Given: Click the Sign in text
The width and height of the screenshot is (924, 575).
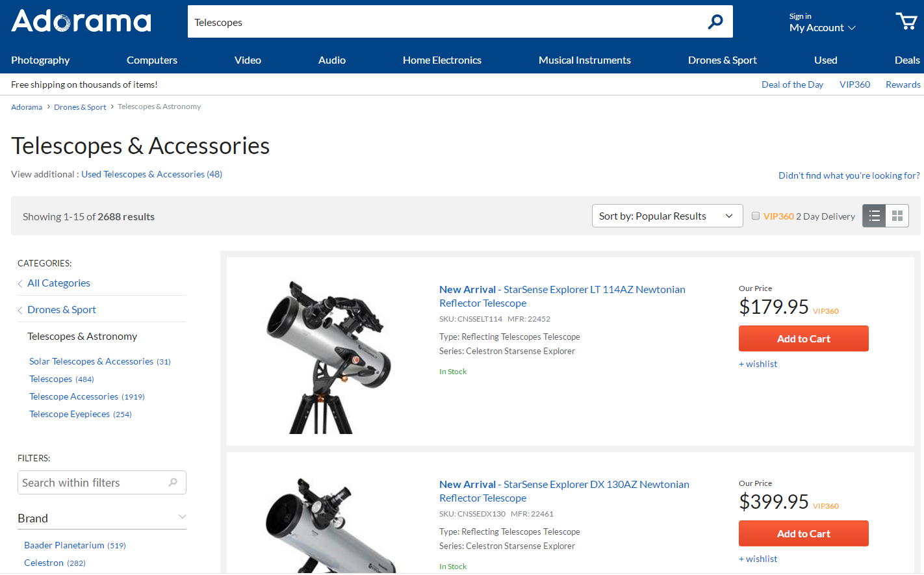Looking at the screenshot, I should click(800, 16).
